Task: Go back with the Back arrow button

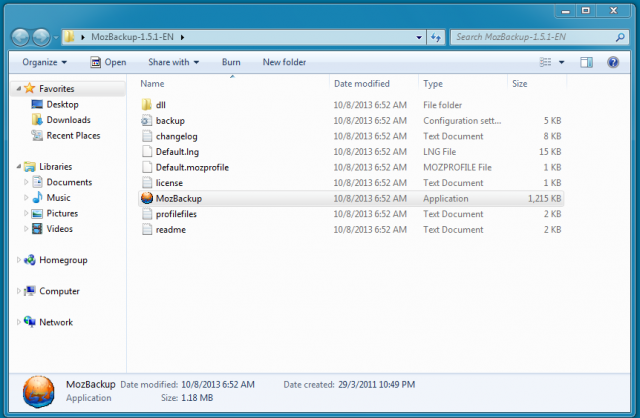Action: point(20,37)
